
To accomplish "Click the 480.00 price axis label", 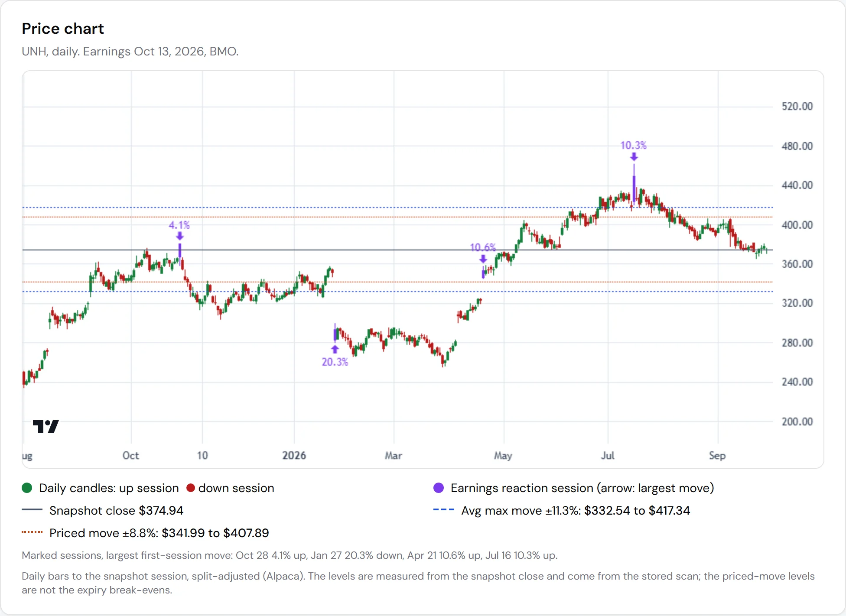I will click(797, 146).
